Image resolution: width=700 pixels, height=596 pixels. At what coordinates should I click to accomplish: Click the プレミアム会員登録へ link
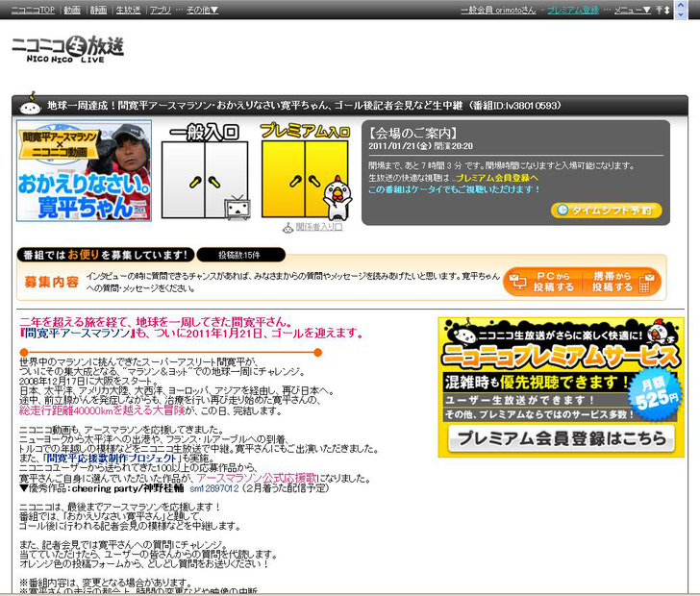click(497, 178)
